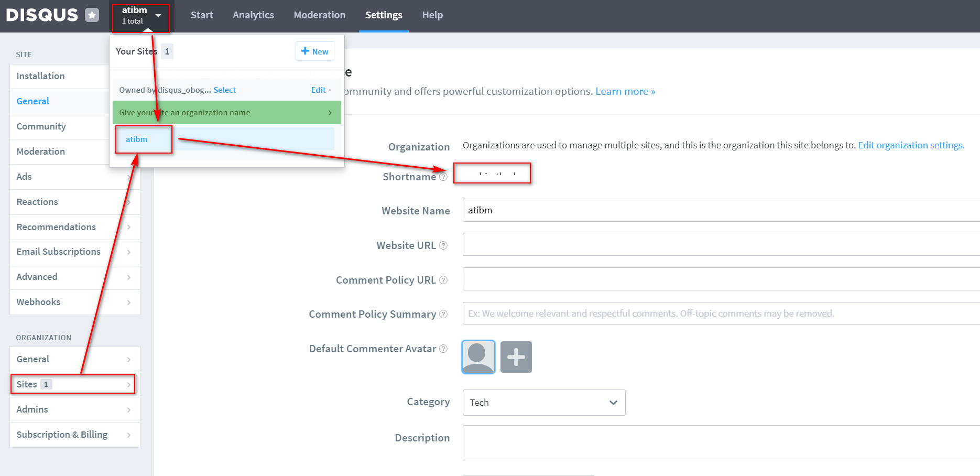Viewport: 980px width, 476px height.
Task: Open Webhooks in sidebar
Action: pos(75,302)
